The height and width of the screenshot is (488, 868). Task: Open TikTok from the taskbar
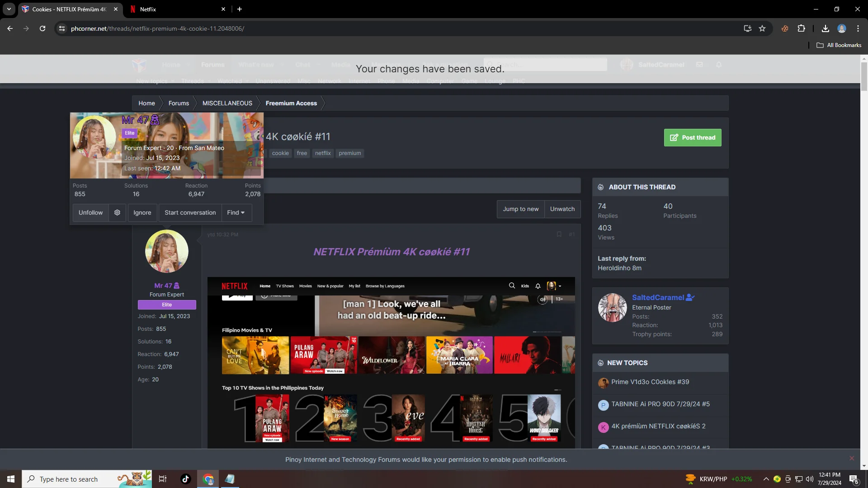pos(185,479)
